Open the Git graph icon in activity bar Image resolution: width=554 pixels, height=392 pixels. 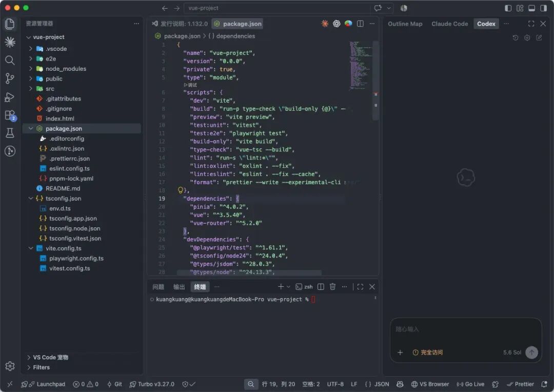click(10, 151)
